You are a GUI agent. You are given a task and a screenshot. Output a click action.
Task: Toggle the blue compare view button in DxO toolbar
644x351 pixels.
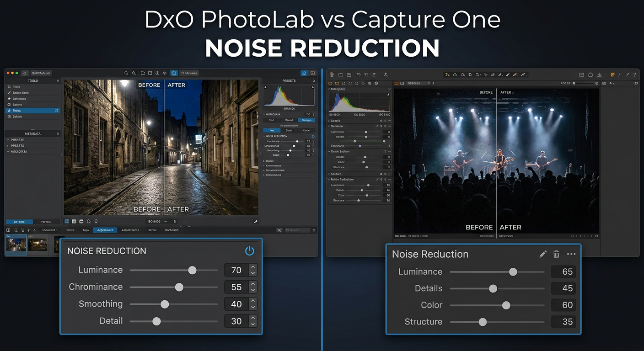click(x=174, y=73)
